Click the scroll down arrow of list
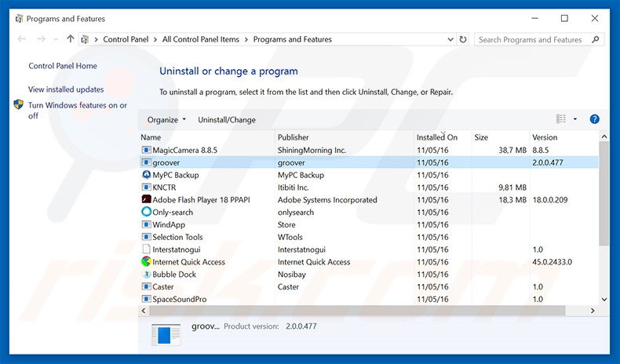Image resolution: width=620 pixels, height=364 pixels. [x=604, y=300]
